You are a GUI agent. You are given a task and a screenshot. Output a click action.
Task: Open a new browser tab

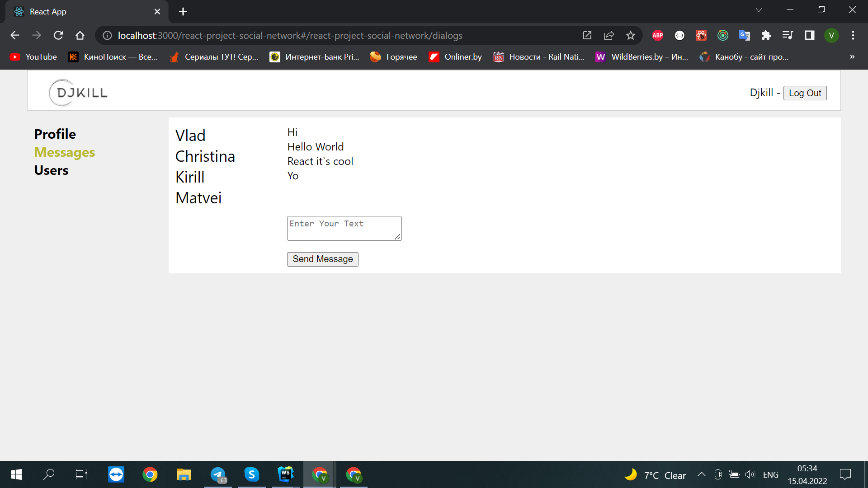[x=183, y=12]
